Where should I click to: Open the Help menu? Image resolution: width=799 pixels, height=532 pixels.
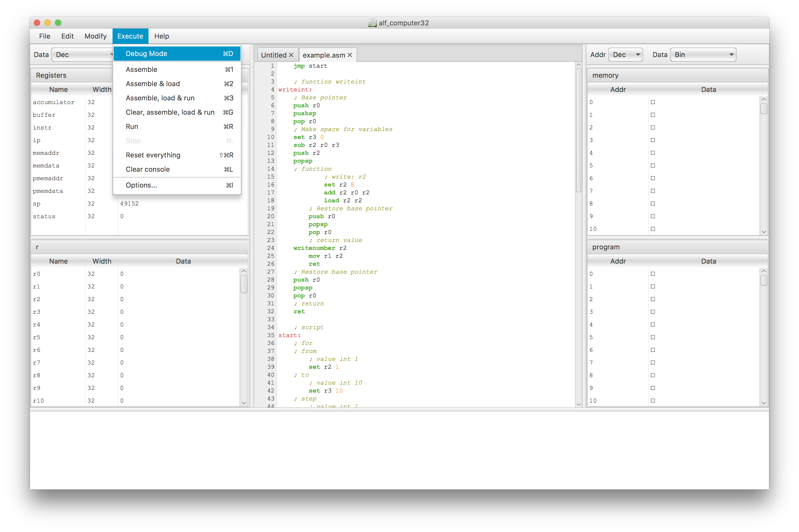tap(161, 36)
